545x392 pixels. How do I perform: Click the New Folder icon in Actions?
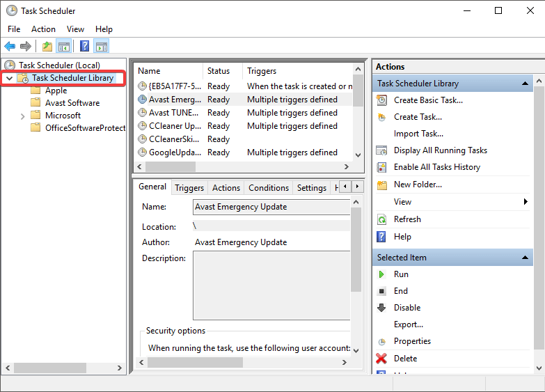click(x=382, y=185)
